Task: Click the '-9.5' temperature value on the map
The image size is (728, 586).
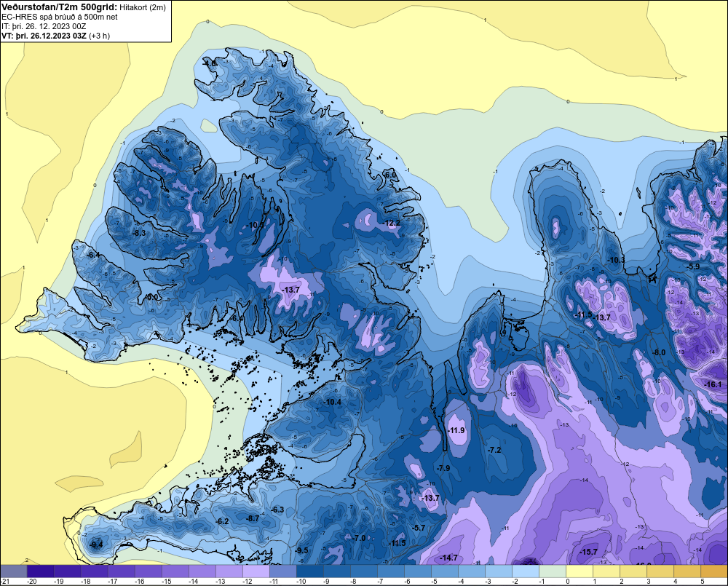Action: (301, 550)
